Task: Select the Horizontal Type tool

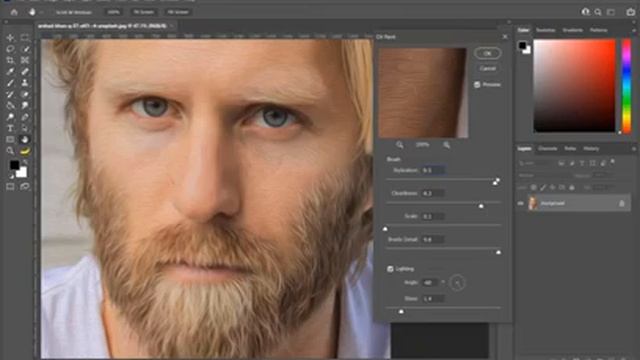Action: (10, 129)
